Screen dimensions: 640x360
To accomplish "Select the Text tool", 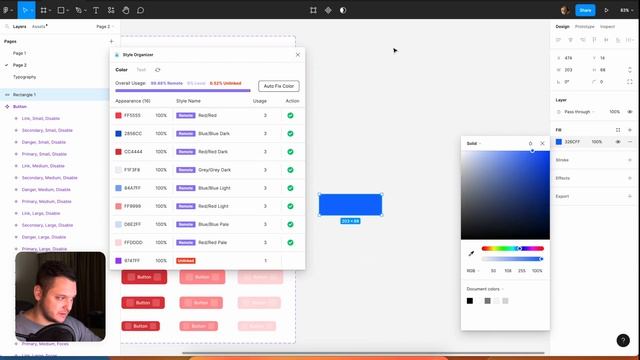I will pyautogui.click(x=96, y=10).
